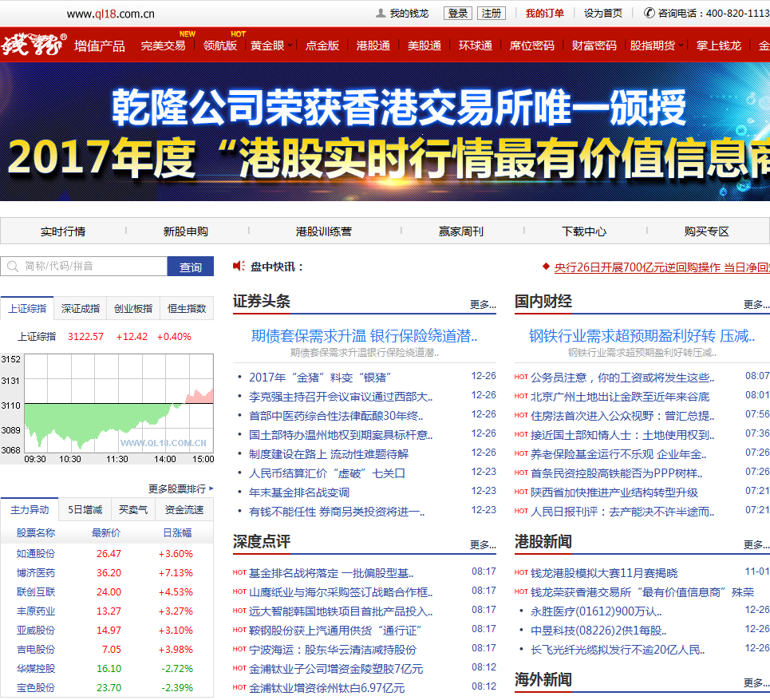Viewport: 770px width, 700px height.
Task: Click the 注册 button
Action: point(491,14)
